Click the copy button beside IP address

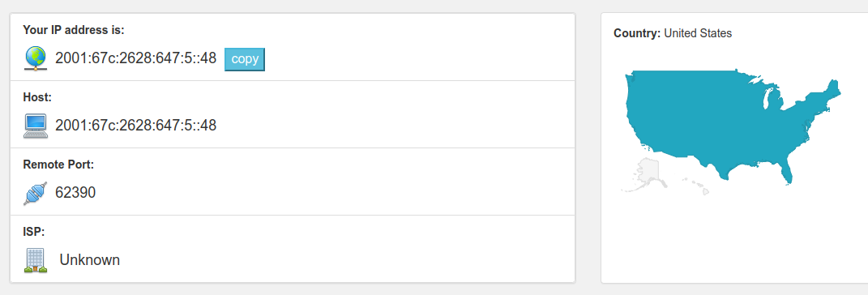pyautogui.click(x=245, y=59)
